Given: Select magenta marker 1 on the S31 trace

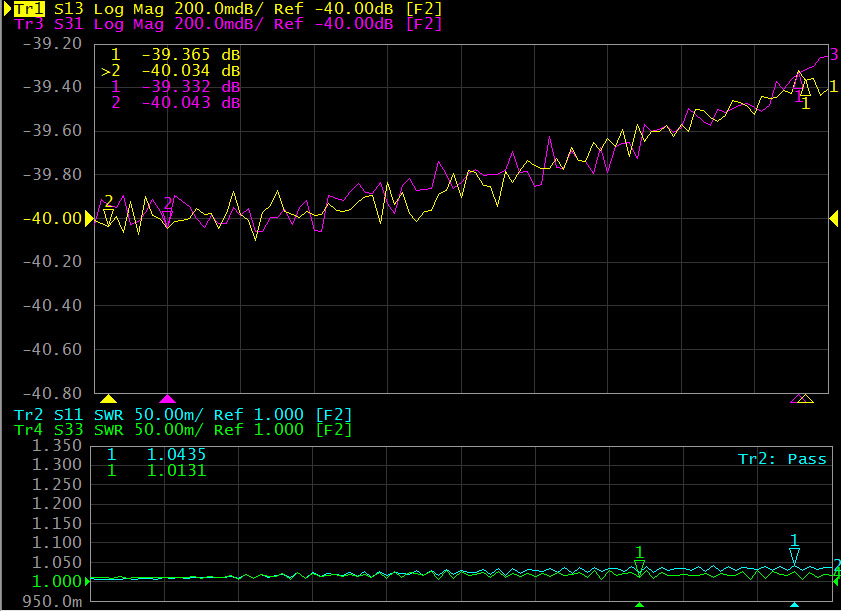Looking at the screenshot, I should pyautogui.click(x=799, y=89).
